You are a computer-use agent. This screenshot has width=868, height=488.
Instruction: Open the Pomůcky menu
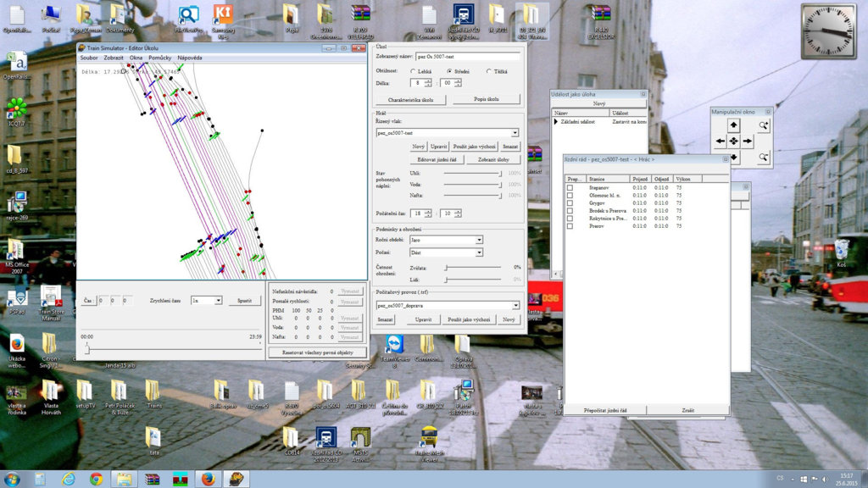tap(160, 58)
